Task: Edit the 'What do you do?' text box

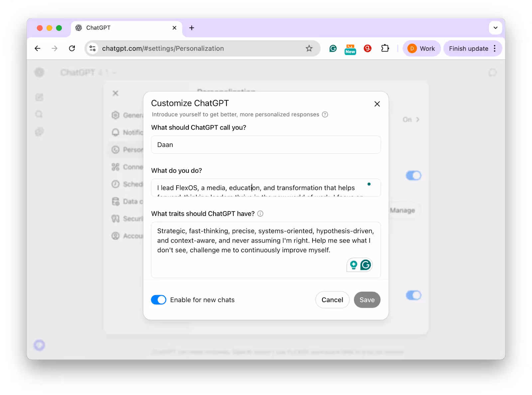Action: (x=266, y=188)
